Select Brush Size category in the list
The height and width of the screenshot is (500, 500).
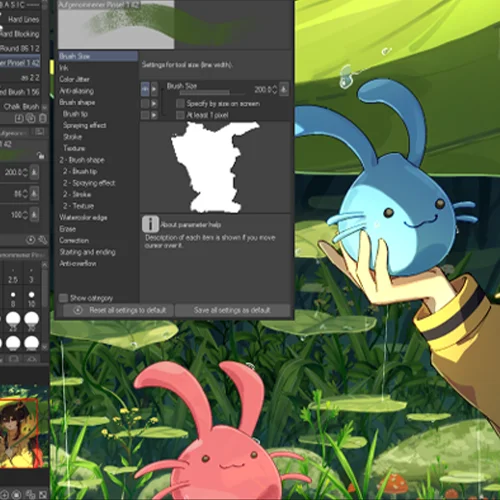tap(98, 56)
